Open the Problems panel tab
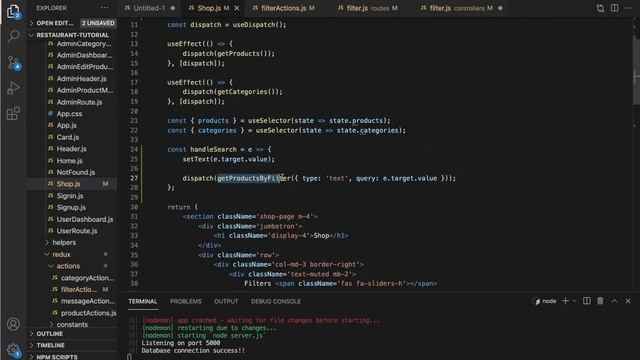The width and height of the screenshot is (640, 360). tap(186, 301)
